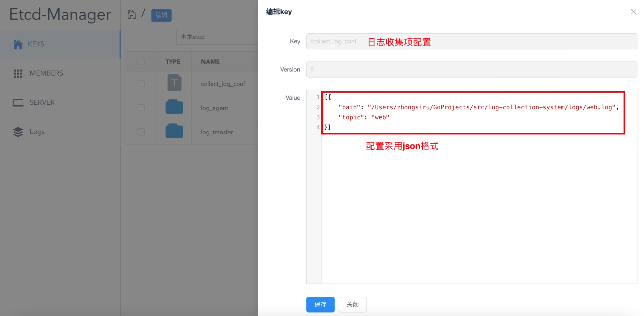Click the 编辑key drawer title

tap(279, 12)
